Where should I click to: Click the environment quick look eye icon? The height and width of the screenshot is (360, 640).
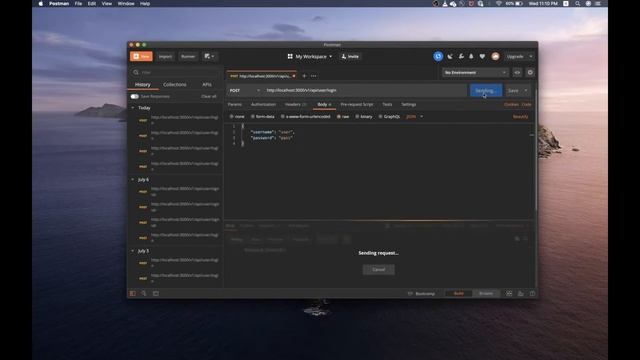pos(517,73)
